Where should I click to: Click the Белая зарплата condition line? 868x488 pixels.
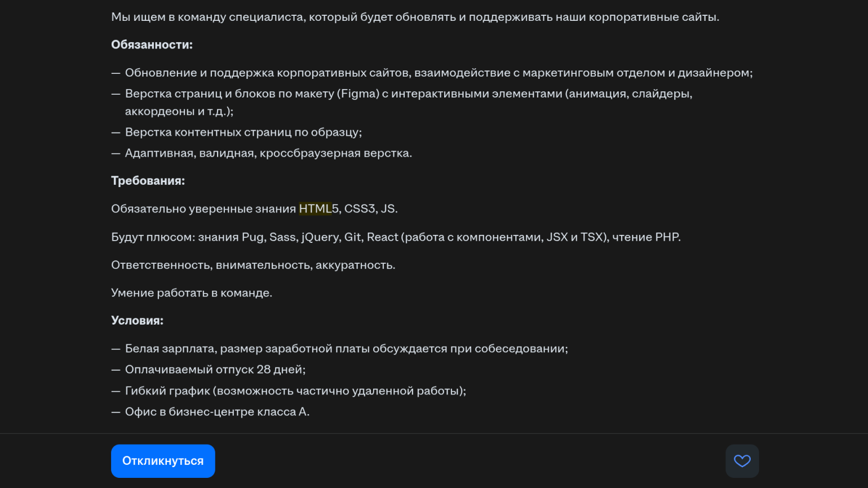point(346,349)
